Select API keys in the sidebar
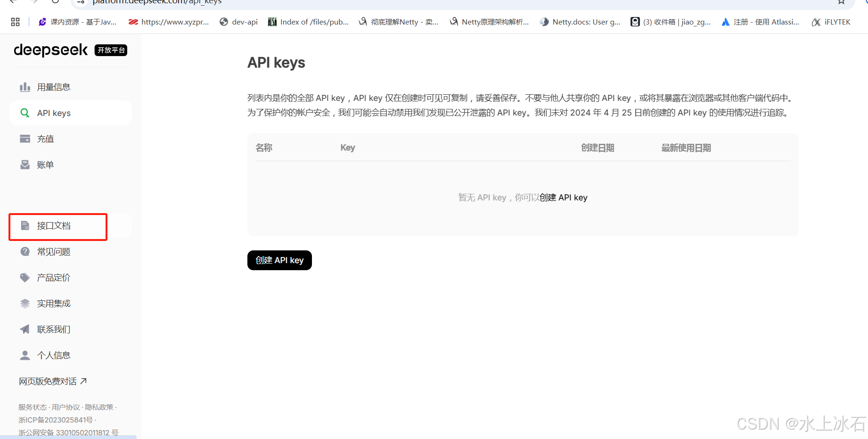 coord(71,113)
